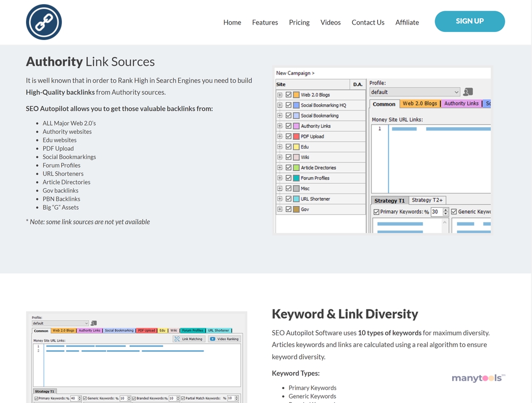532x403 pixels.
Task: Toggle the PDF Upload checkbox
Action: click(288, 136)
